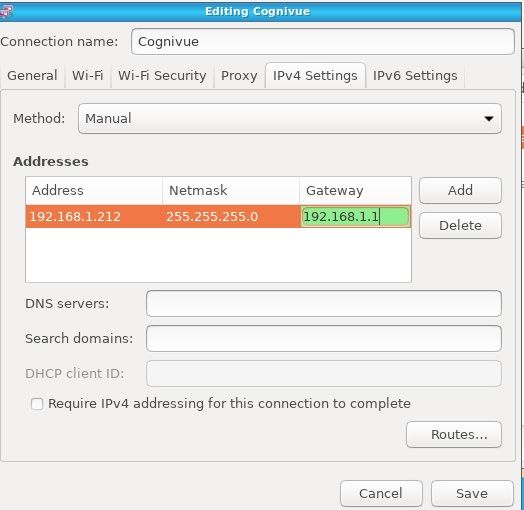
Task: Select the Manual method combo box
Action: point(290,119)
